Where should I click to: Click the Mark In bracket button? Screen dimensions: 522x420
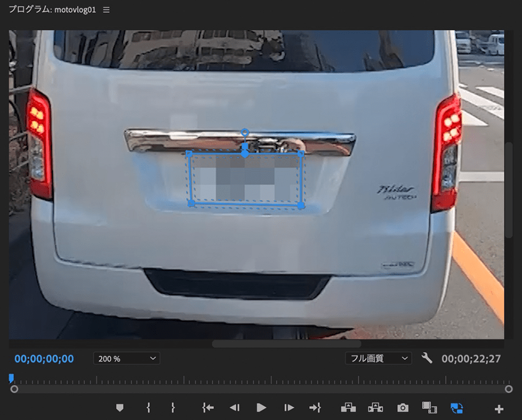tap(148, 408)
